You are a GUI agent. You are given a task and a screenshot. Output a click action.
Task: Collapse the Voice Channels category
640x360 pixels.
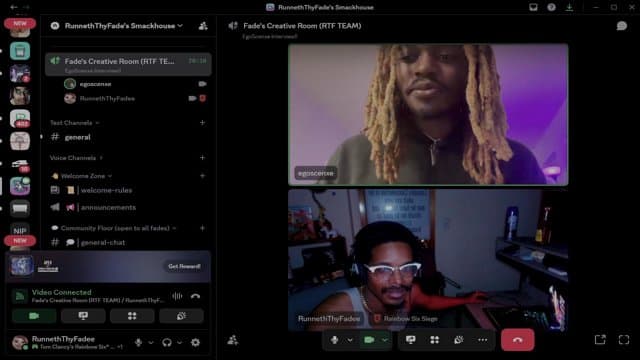pos(76,158)
